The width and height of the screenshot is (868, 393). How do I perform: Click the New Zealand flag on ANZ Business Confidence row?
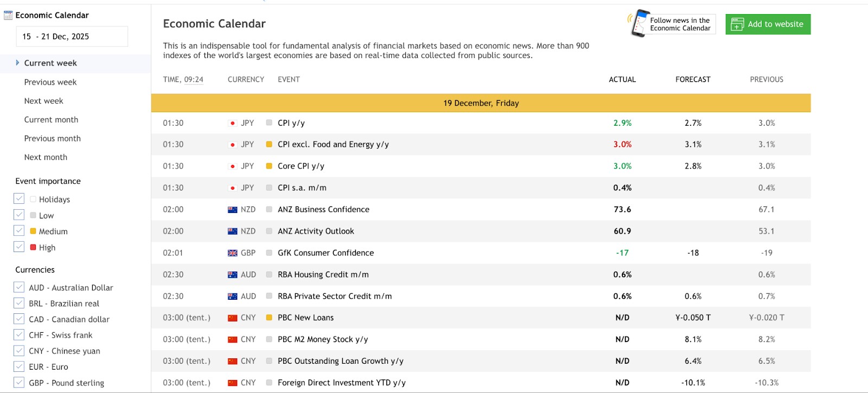pyautogui.click(x=232, y=210)
